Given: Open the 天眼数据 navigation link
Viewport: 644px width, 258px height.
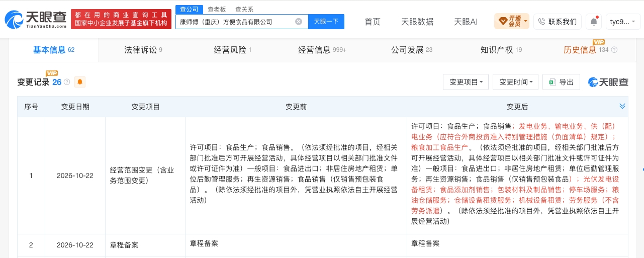Looking at the screenshot, I should tap(417, 22).
